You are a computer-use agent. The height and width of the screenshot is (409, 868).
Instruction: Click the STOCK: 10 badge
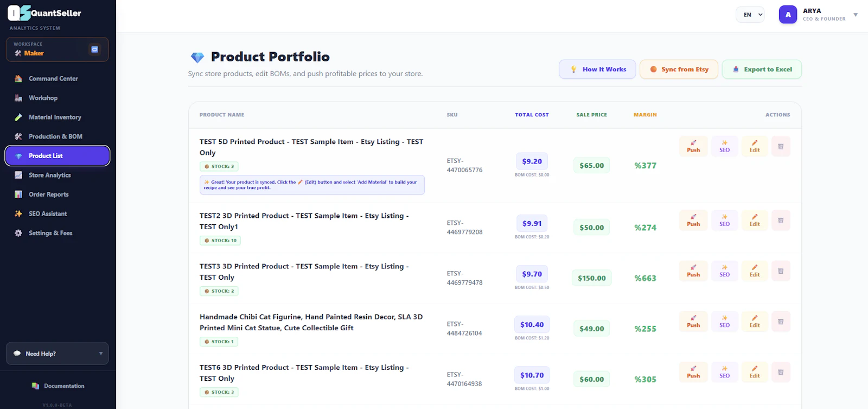[x=220, y=241]
